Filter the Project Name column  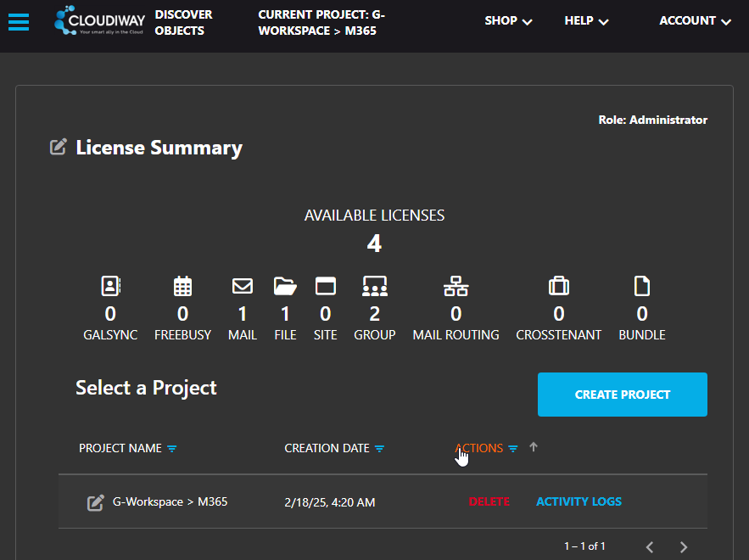pyautogui.click(x=172, y=449)
